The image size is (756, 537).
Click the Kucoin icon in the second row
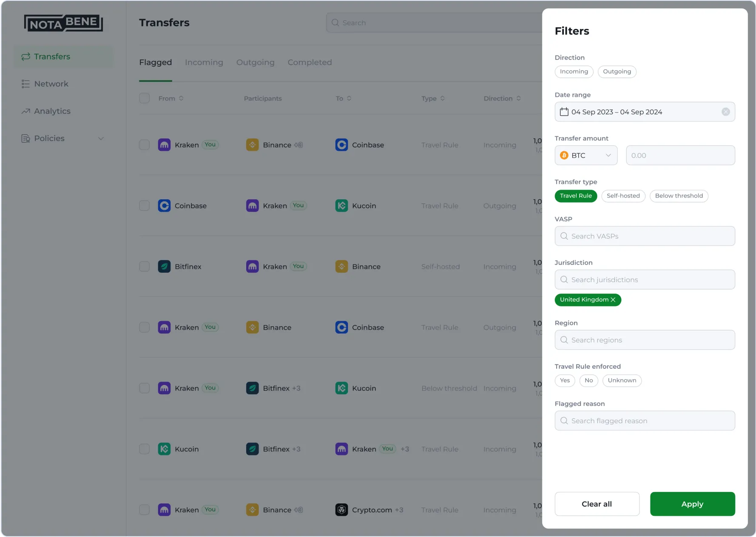point(341,206)
